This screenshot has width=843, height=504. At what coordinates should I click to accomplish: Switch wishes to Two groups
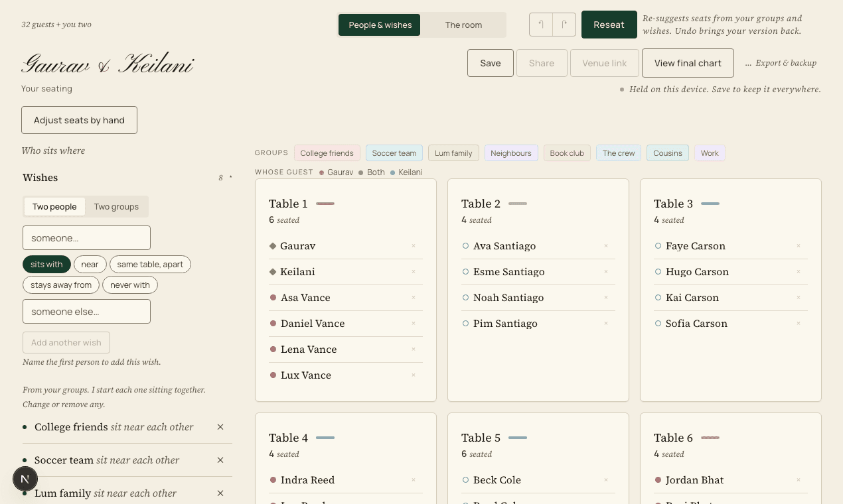pyautogui.click(x=116, y=207)
